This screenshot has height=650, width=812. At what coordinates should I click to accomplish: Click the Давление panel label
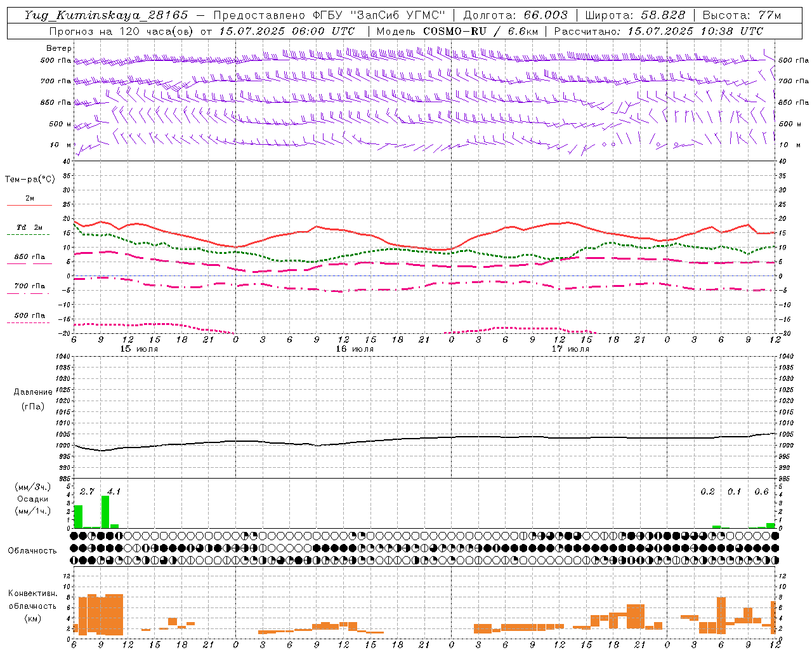point(33,392)
